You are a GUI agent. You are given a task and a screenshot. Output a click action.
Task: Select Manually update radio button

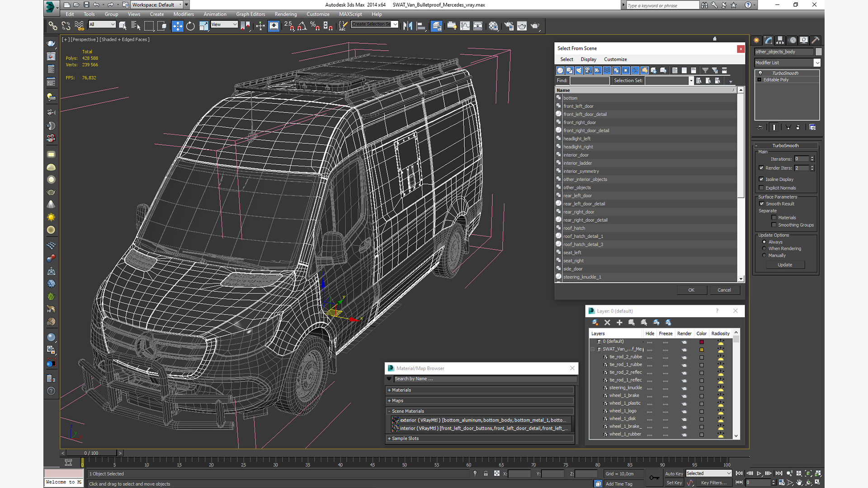click(x=764, y=256)
